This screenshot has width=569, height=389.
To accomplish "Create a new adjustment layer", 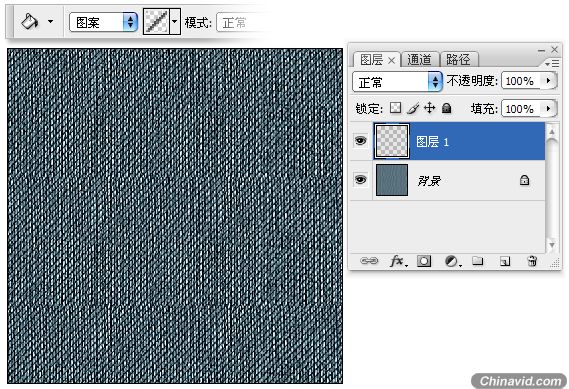I will click(452, 261).
